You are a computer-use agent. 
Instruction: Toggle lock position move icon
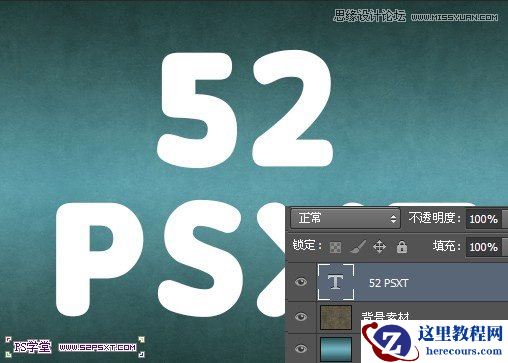click(379, 247)
